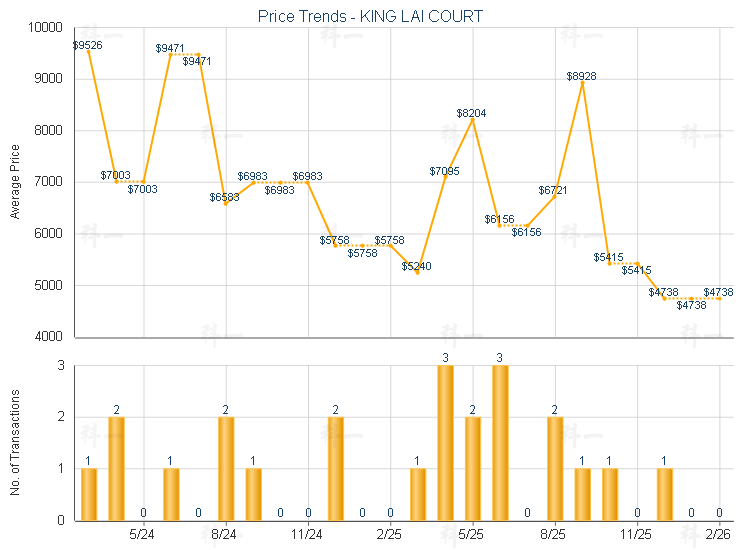Click the transaction bar above 5/25 label
The image size is (740, 550).
coord(473,468)
